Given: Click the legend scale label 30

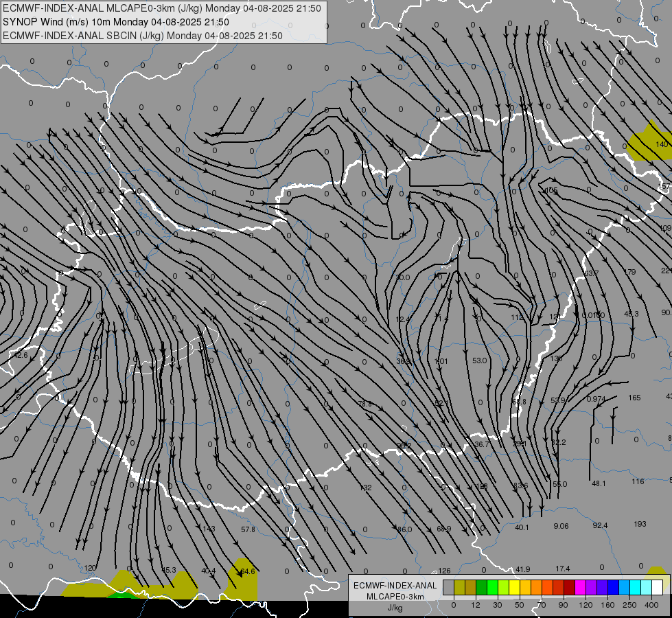Looking at the screenshot, I should [498, 605].
